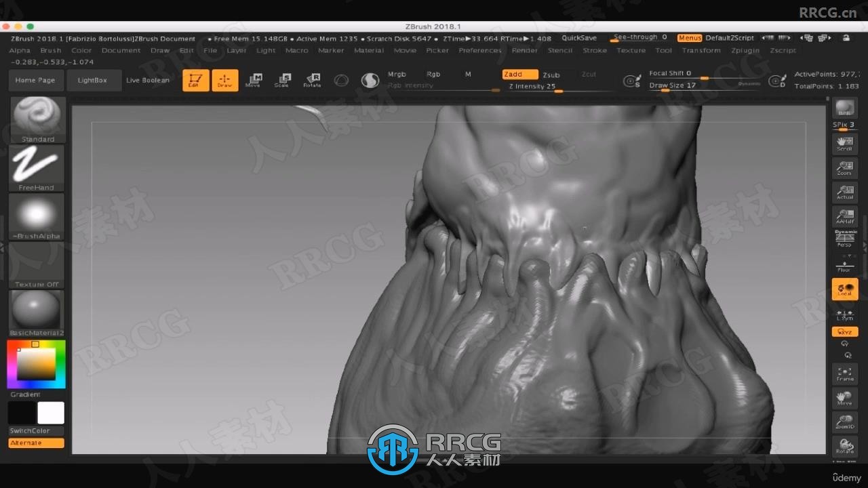Click the Actual size icon

point(845,192)
